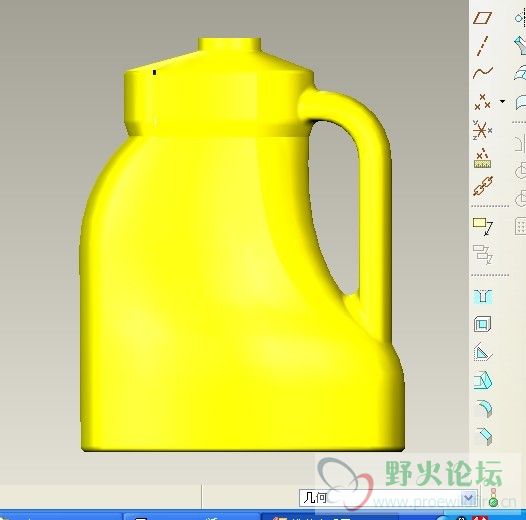Start the Hole tool
The width and height of the screenshot is (526, 520).
(x=483, y=296)
